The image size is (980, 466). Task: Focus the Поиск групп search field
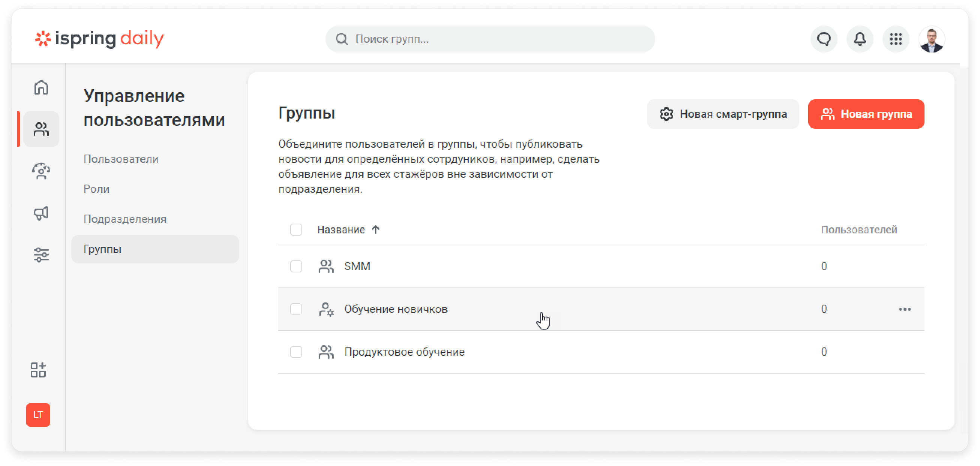coord(490,39)
